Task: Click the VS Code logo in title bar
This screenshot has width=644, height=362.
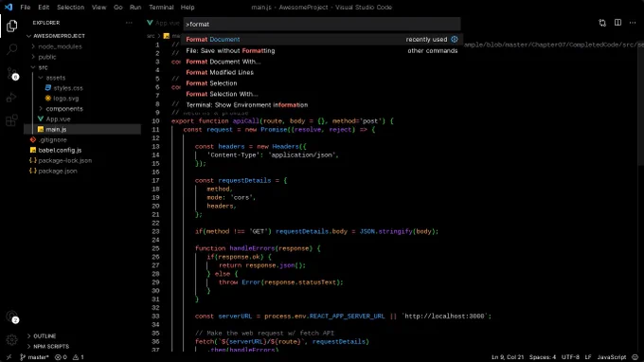Action: pos(9,7)
